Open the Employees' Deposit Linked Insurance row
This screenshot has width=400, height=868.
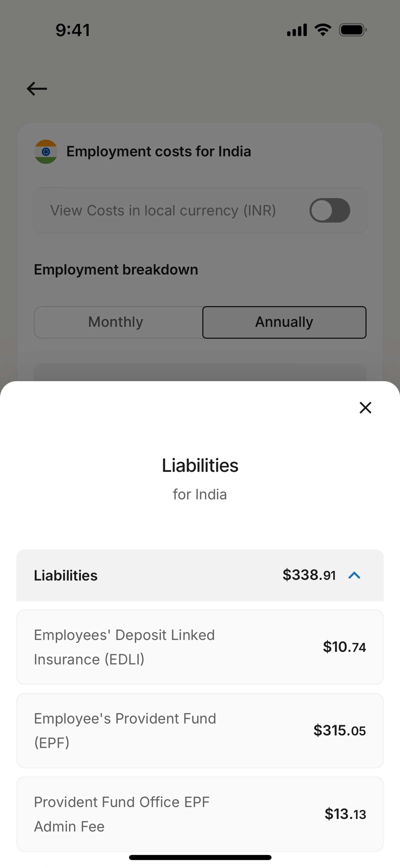click(x=200, y=647)
